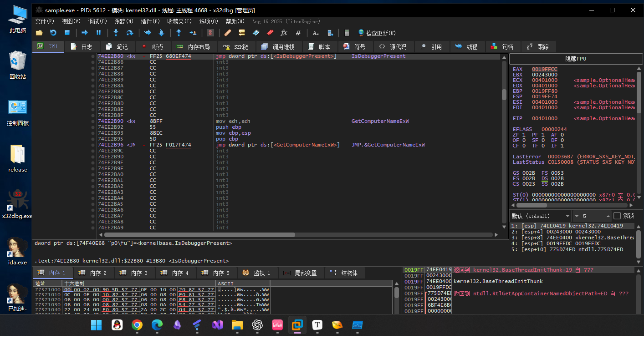Image resolution: width=644 pixels, height=339 pixels.
Task: Select the 内存 3 dump tab
Action: point(134,273)
